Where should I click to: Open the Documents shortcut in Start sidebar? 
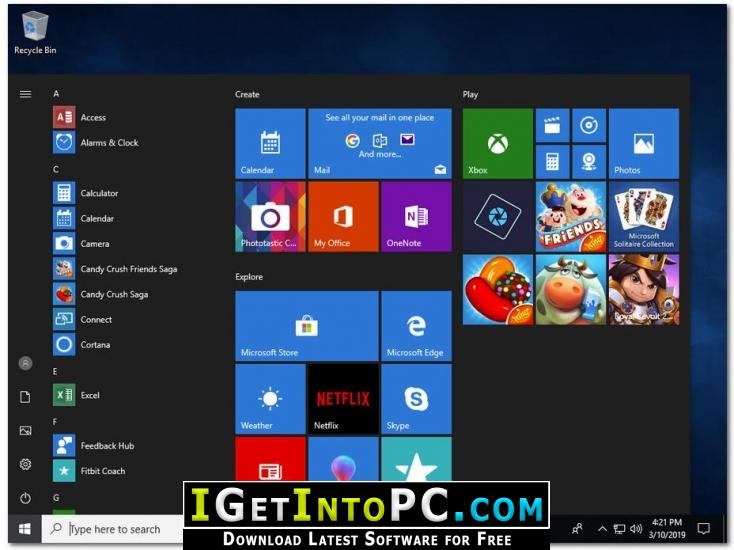[25, 397]
